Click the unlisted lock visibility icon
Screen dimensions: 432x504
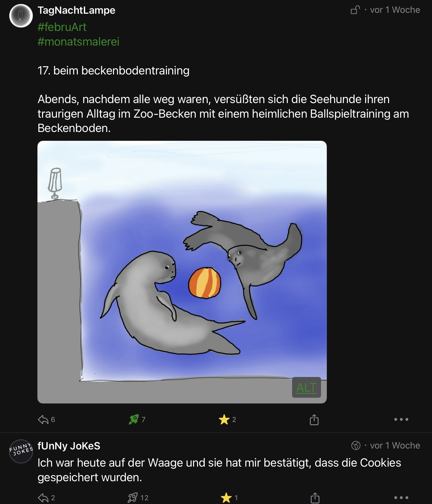point(355,10)
